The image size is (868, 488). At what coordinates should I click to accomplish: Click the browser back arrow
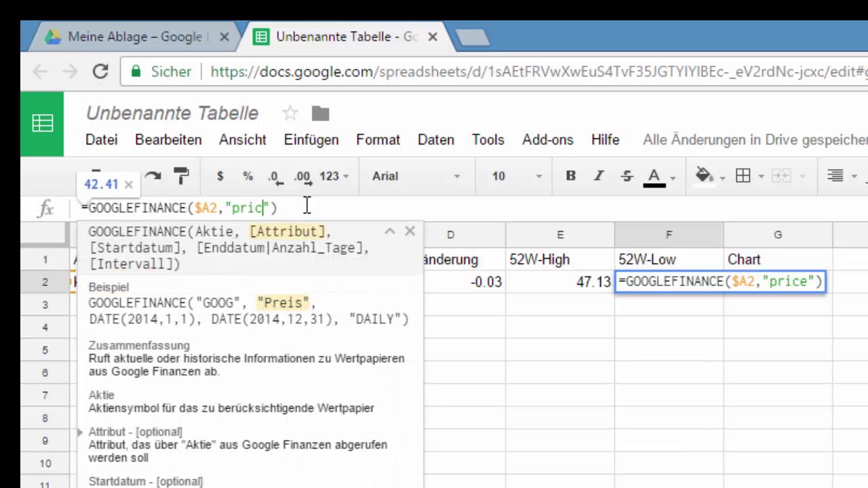point(40,71)
